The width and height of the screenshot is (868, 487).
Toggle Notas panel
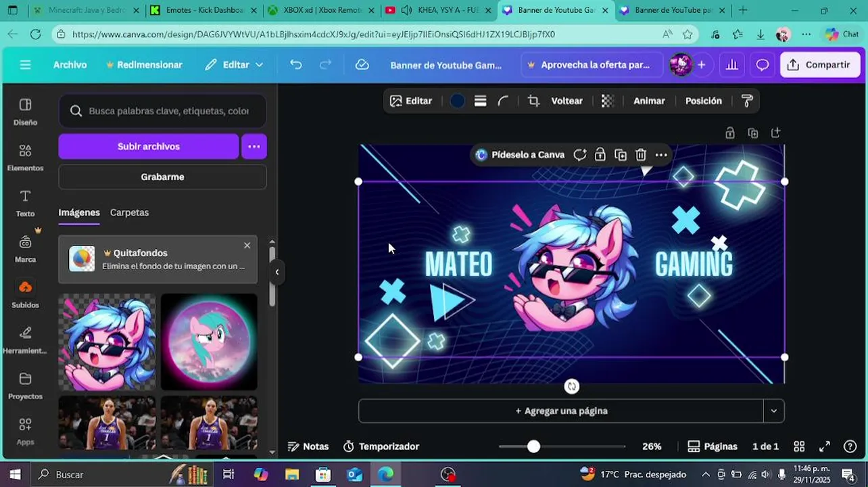tap(308, 446)
